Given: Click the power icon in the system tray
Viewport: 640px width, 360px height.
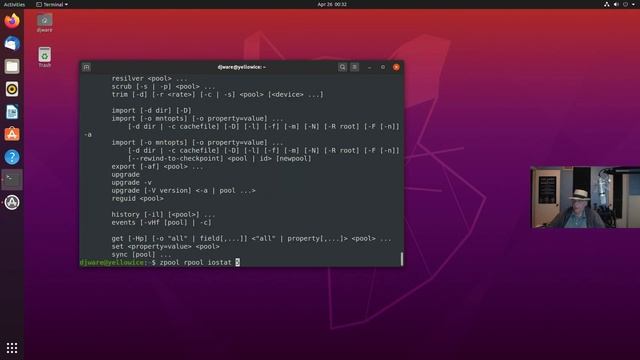Looking at the screenshot, I should (x=625, y=4).
